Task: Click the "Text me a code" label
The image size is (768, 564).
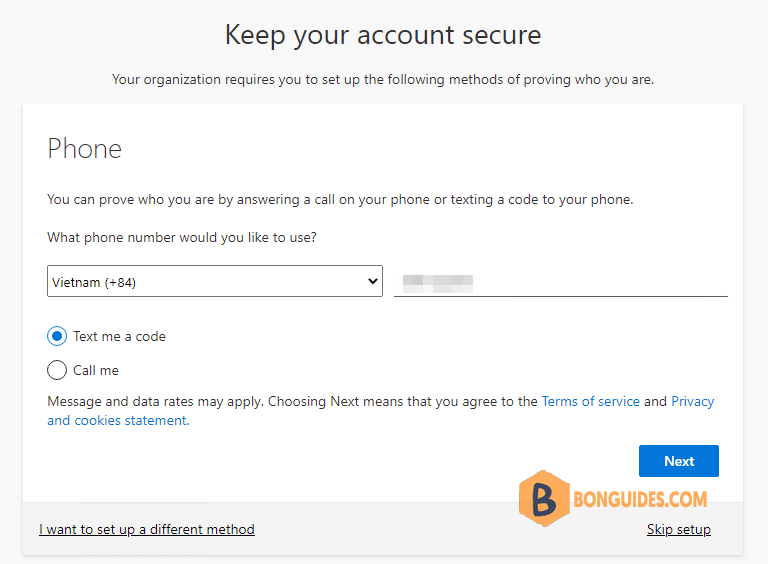Action: pyautogui.click(x=120, y=336)
